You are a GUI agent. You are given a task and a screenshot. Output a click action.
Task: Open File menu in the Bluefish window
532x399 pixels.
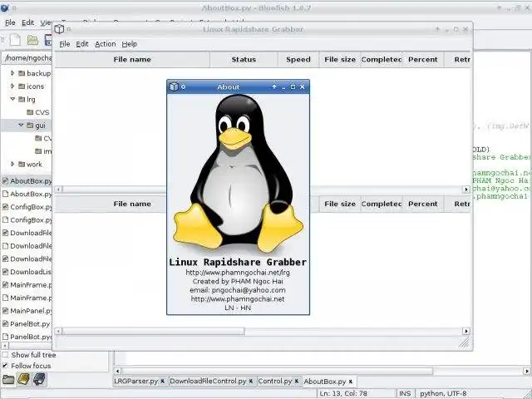(10, 22)
